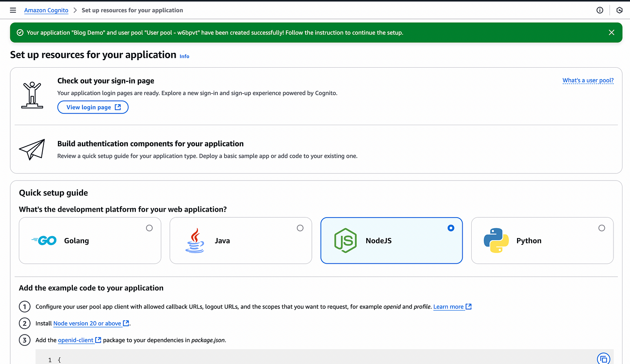Open What's a user pool? link
This screenshot has width=630, height=364.
click(588, 80)
